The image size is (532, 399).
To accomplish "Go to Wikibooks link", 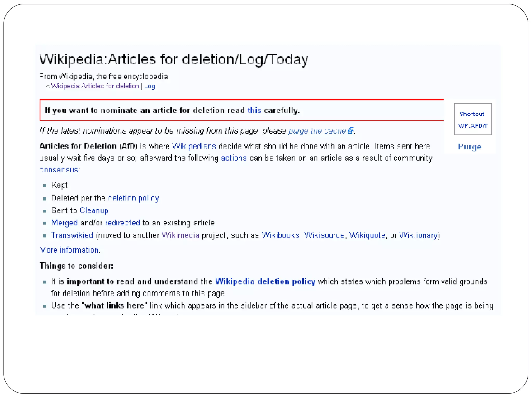I will [x=280, y=235].
